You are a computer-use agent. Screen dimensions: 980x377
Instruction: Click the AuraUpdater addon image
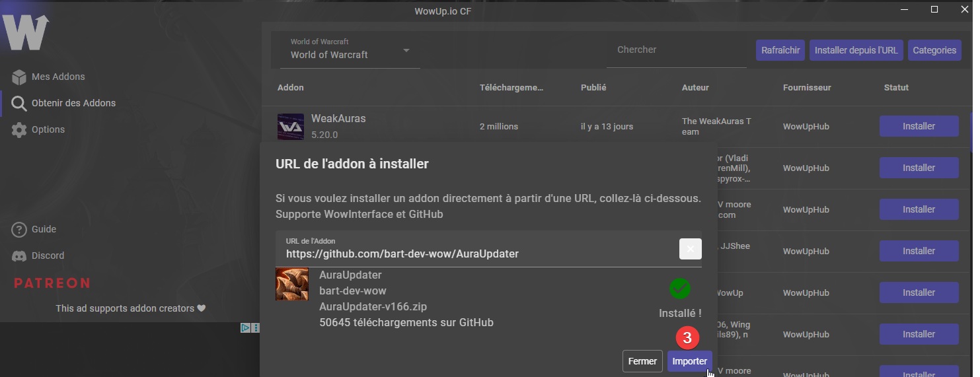point(292,285)
